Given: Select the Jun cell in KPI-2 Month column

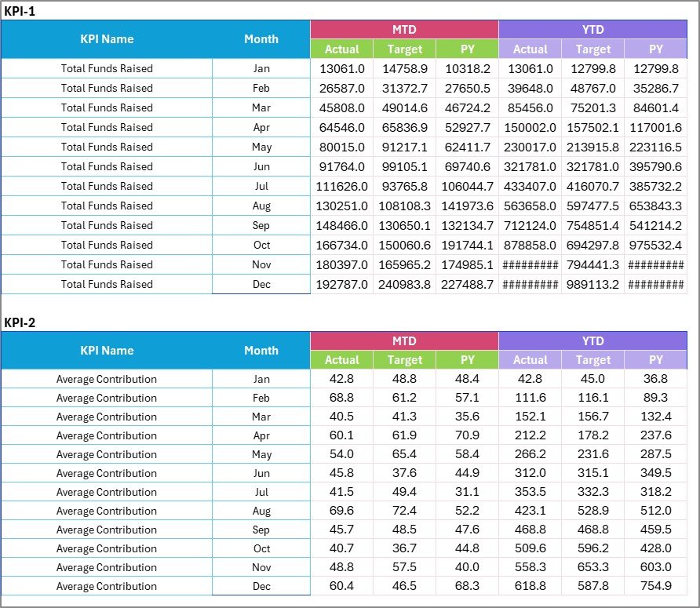Looking at the screenshot, I should click(261, 473).
